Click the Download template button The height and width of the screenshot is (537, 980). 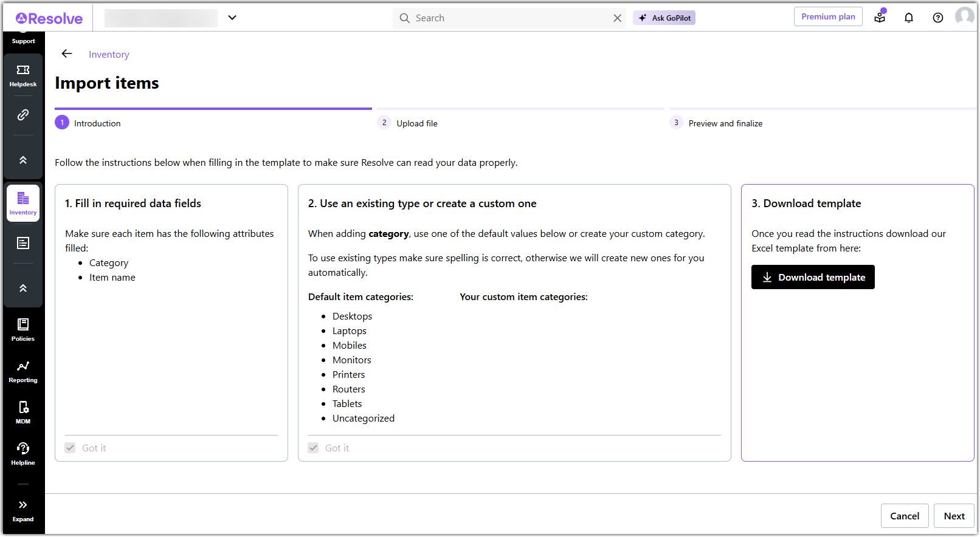812,277
